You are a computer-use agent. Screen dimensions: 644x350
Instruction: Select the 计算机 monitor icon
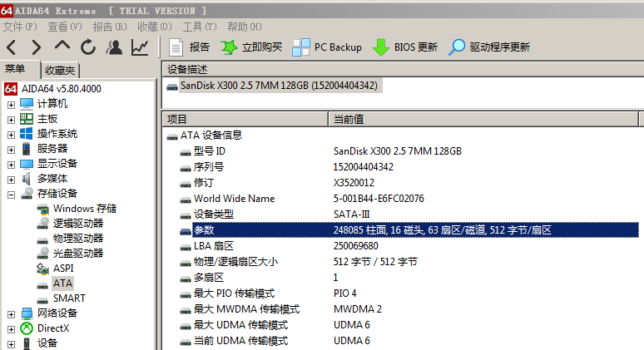pyautogui.click(x=27, y=104)
